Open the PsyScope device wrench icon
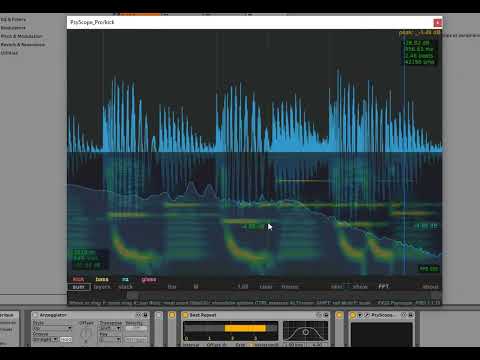 (x=367, y=315)
